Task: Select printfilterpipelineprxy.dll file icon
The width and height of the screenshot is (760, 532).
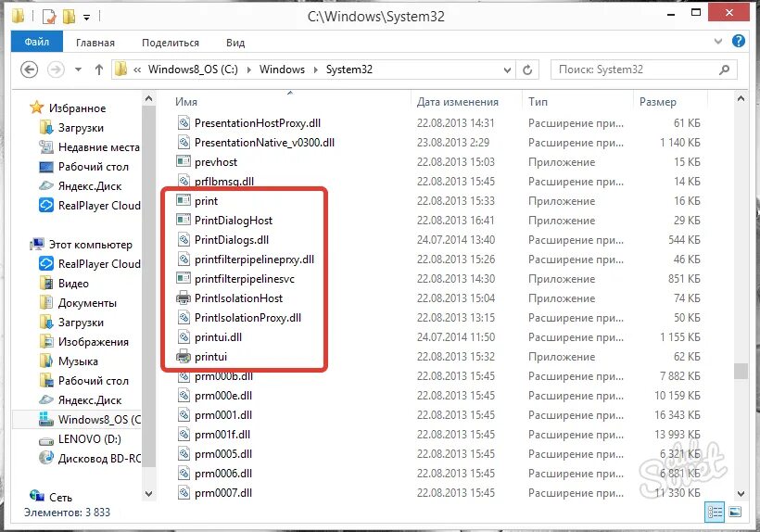Action: (x=184, y=260)
